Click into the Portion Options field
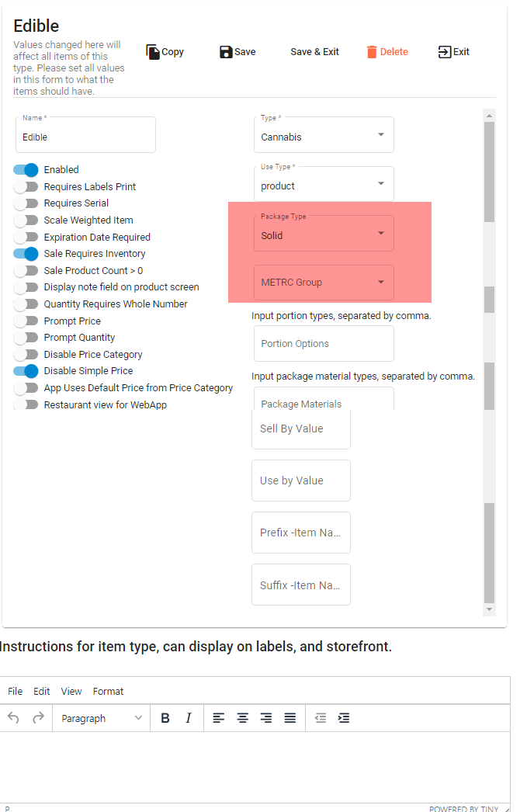This screenshot has width=527, height=812. coord(324,344)
